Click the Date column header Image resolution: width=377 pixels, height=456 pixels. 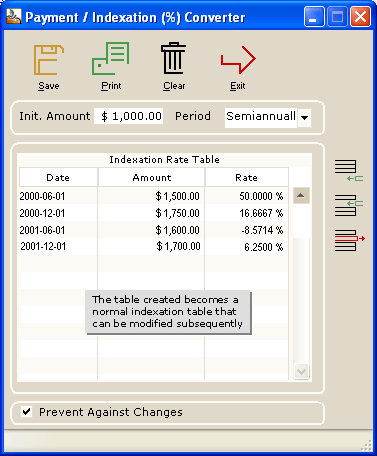[x=58, y=177]
